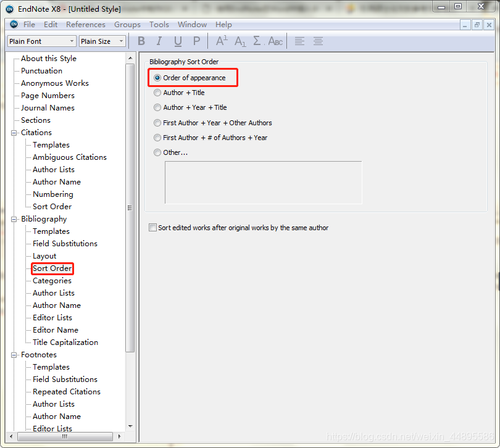
Task: Select First Author + # of Authors + Year
Action: (x=157, y=138)
